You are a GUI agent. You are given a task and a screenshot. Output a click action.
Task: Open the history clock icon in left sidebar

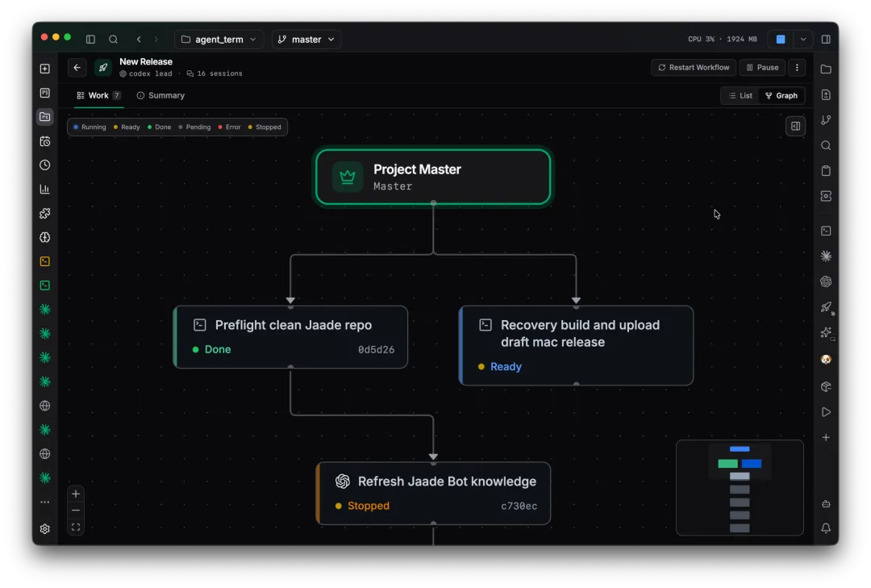45,165
